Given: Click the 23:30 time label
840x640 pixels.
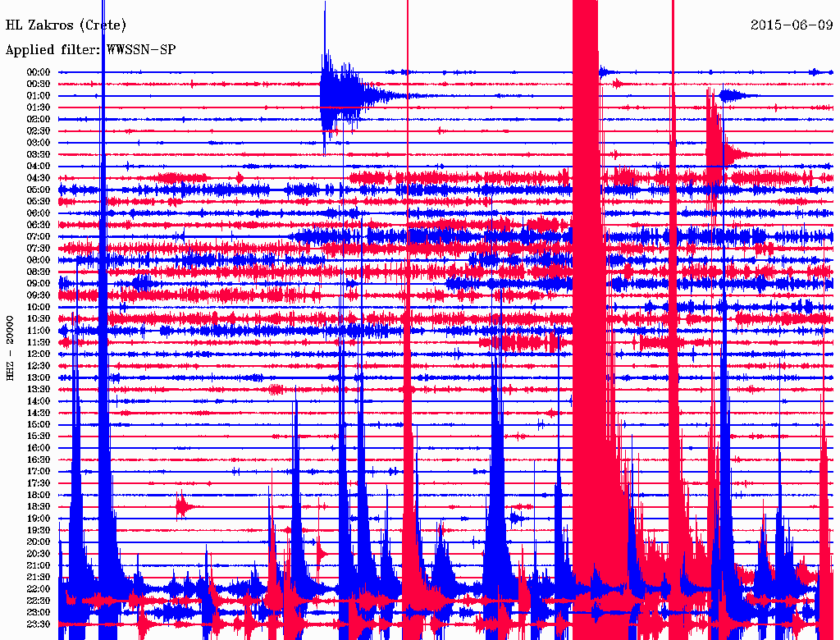Looking at the screenshot, I should click(39, 624).
